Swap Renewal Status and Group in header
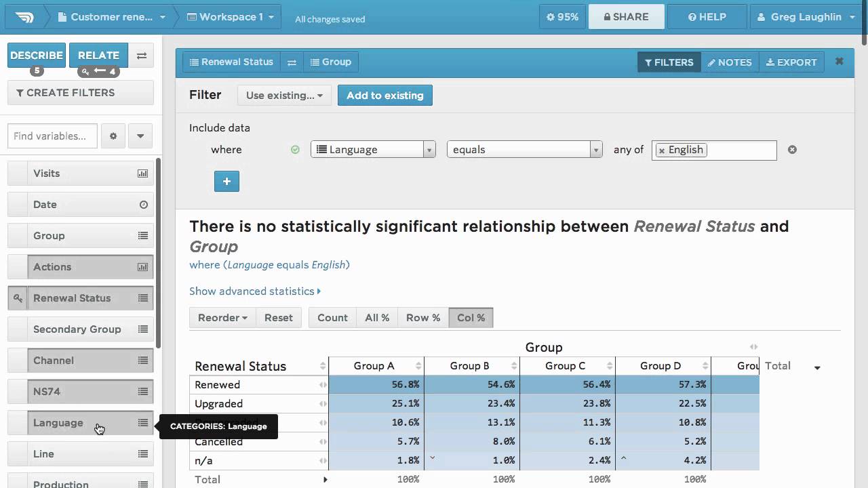The height and width of the screenshot is (488, 868). pyautogui.click(x=292, y=62)
